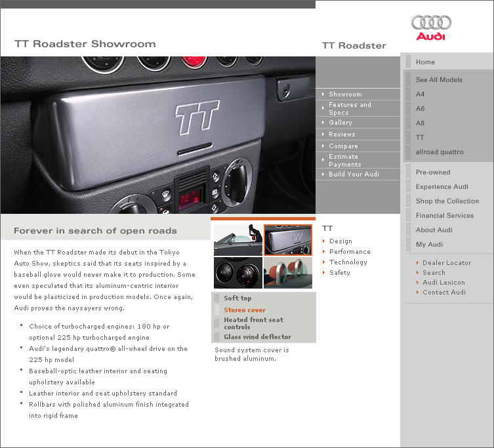Open Shop the Collection

click(447, 201)
